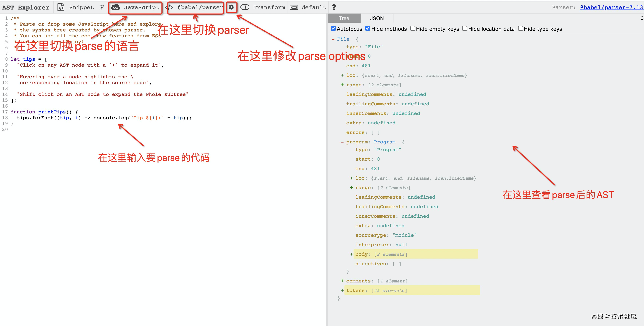This screenshot has height=326, width=644.
Task: Click the File type name
Action: [x=343, y=39]
